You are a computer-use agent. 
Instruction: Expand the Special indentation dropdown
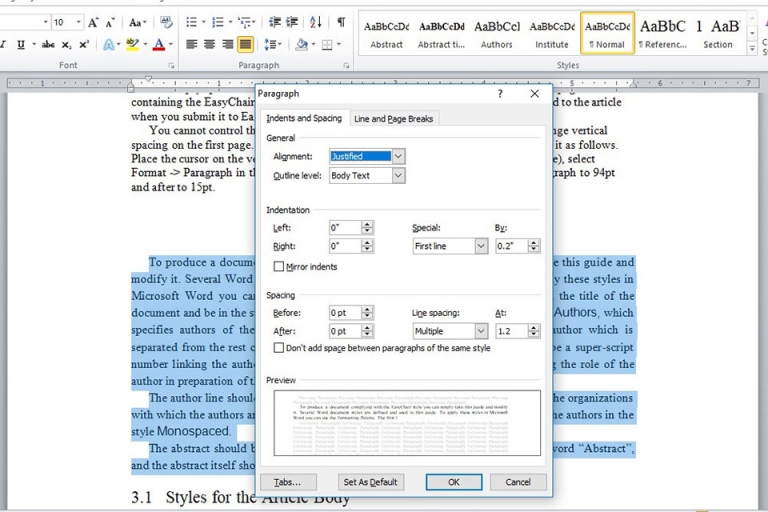(481, 246)
